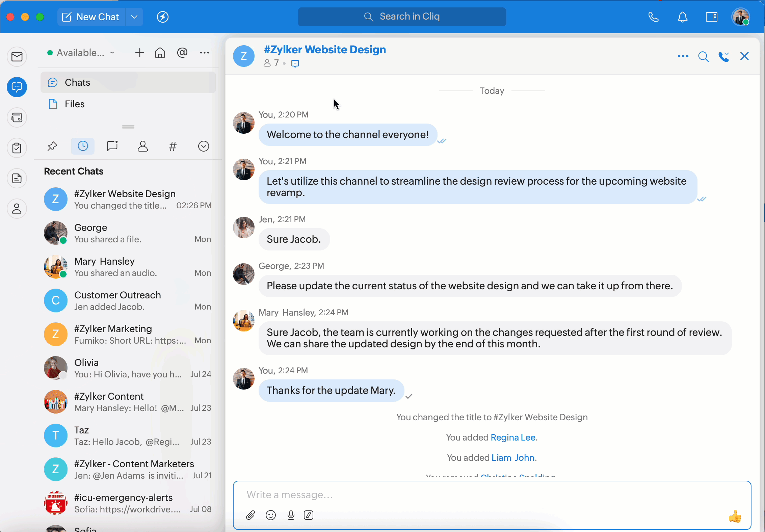This screenshot has width=765, height=532.
Task: Search within this channel conversation
Action: 703,56
